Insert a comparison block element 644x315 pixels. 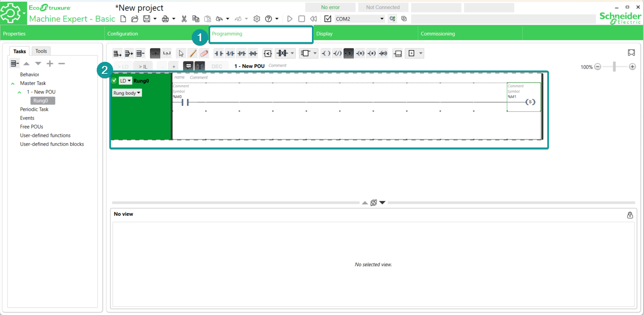[267, 53]
